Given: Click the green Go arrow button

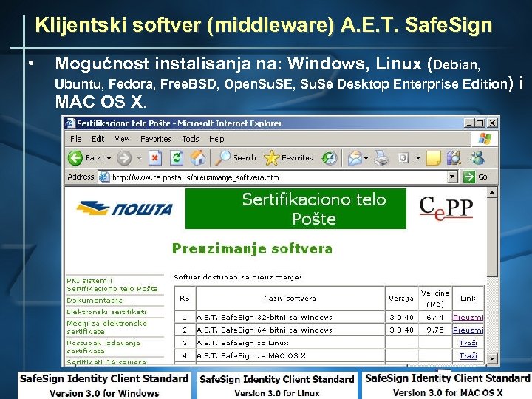Looking at the screenshot, I should [469, 177].
